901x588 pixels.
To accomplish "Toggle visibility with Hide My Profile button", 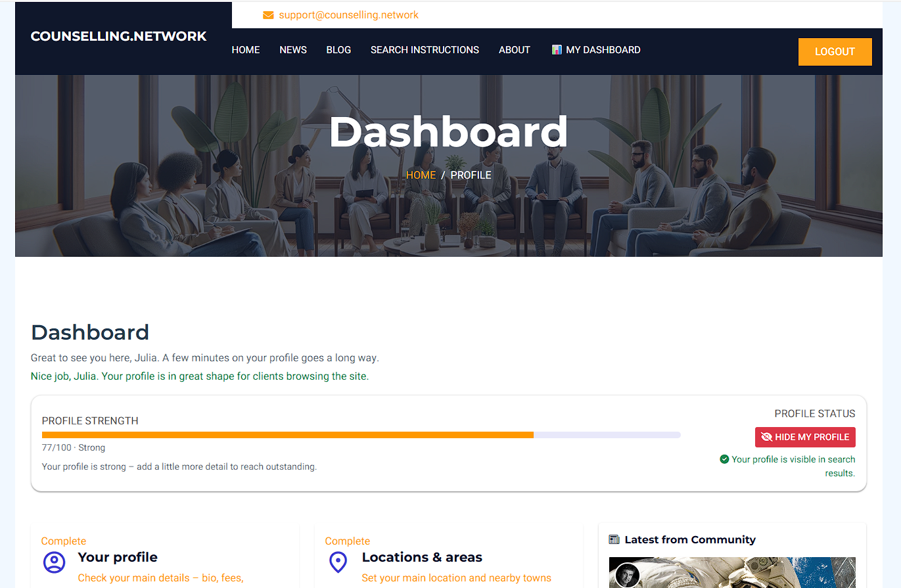I will [805, 437].
